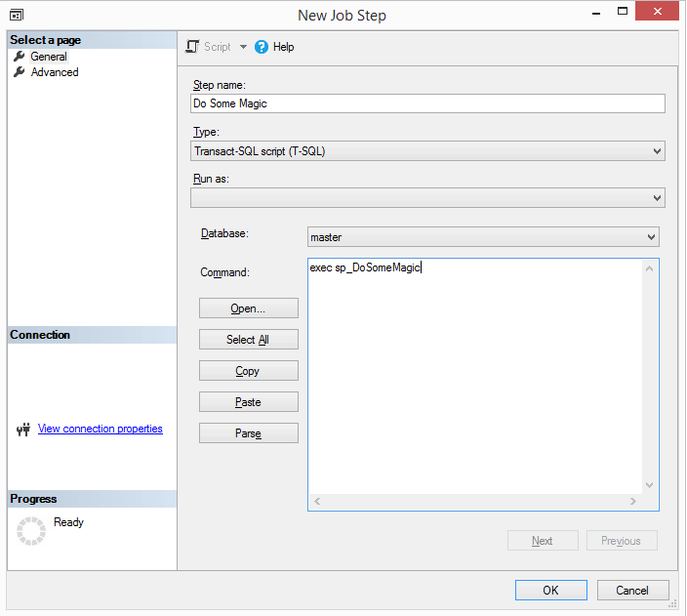Maximize the New Job Step window
The height and width of the screenshot is (616, 687).
click(x=623, y=11)
